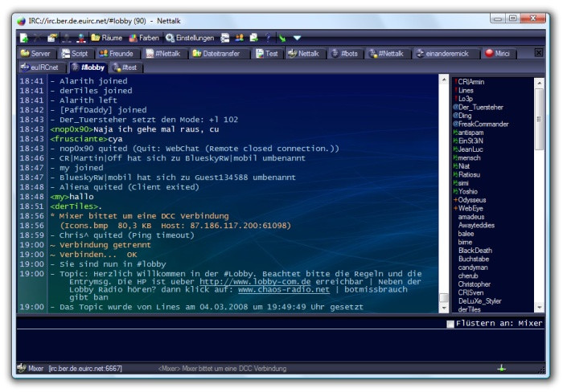Select voiced user Odysseus in user list
The width and height of the screenshot is (563, 392).
tap(470, 200)
